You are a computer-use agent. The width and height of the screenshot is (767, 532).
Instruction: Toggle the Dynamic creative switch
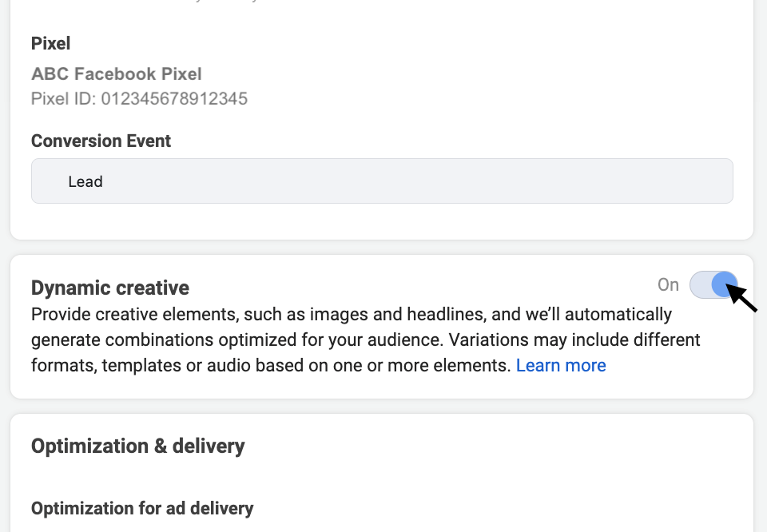pyautogui.click(x=713, y=284)
